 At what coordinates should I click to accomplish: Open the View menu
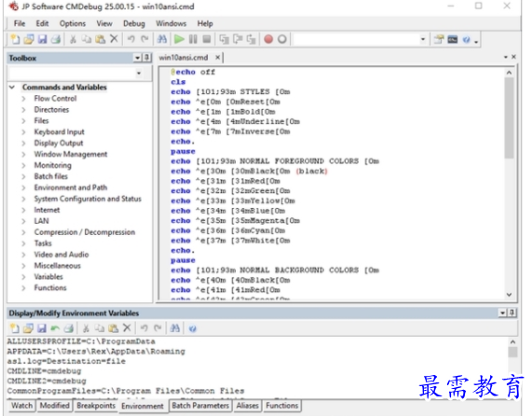(x=104, y=23)
